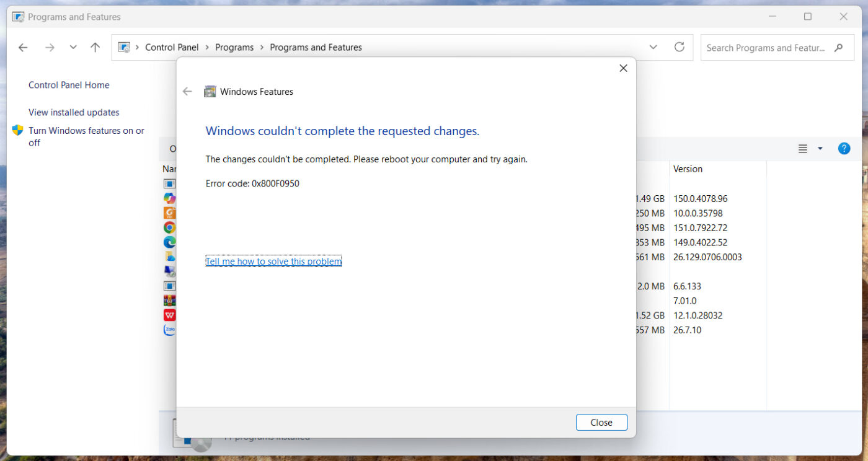Select the version cell 12.1.0.28032
The height and width of the screenshot is (461, 868).
pos(698,315)
